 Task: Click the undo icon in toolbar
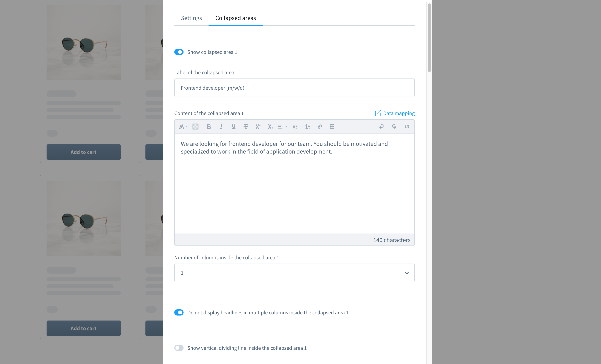pyautogui.click(x=381, y=126)
